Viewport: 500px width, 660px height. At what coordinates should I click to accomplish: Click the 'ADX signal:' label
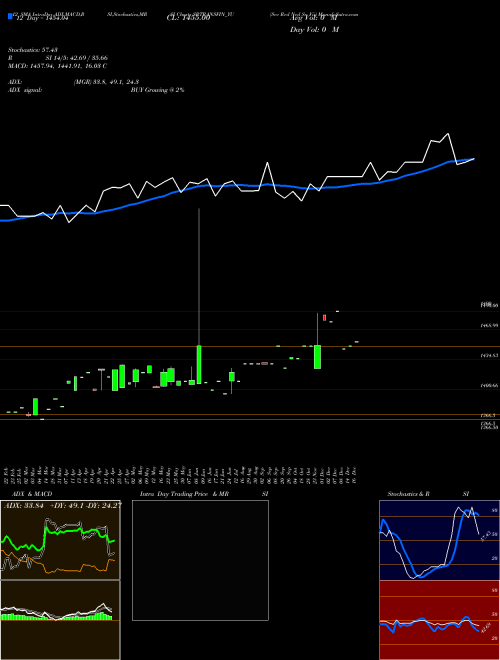(x=25, y=90)
